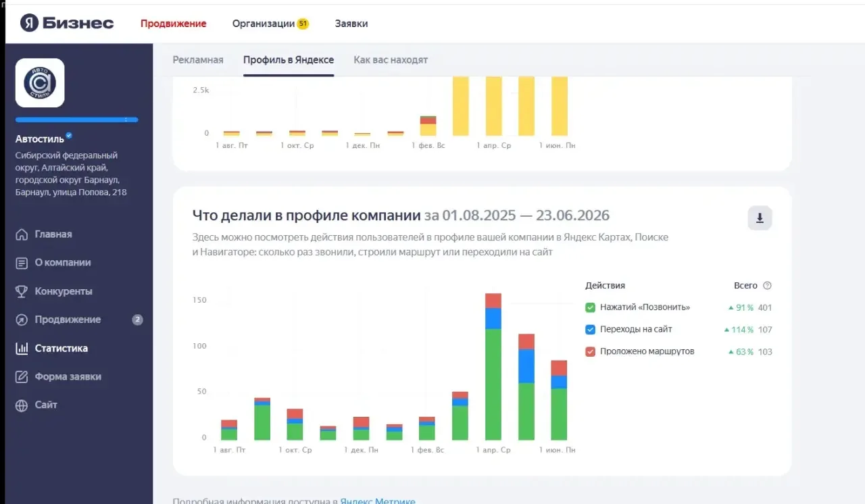
Task: Click the help icon next to Всего
Action: 767,286
